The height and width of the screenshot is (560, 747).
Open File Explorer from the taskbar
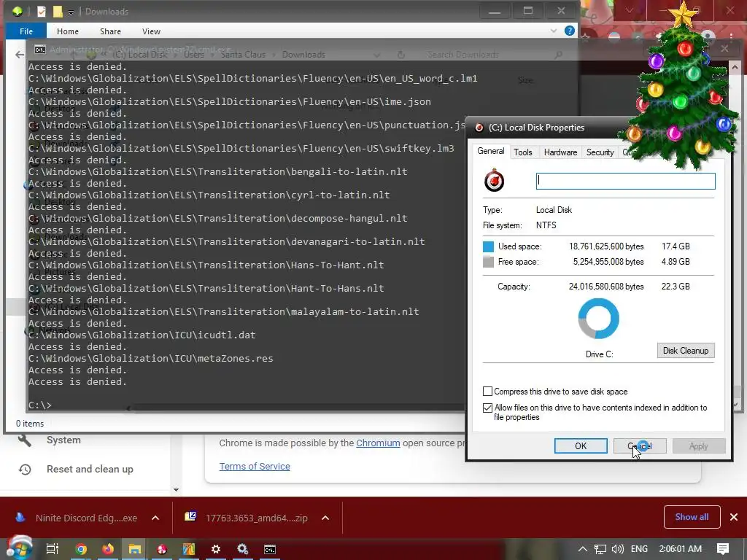[x=135, y=549]
